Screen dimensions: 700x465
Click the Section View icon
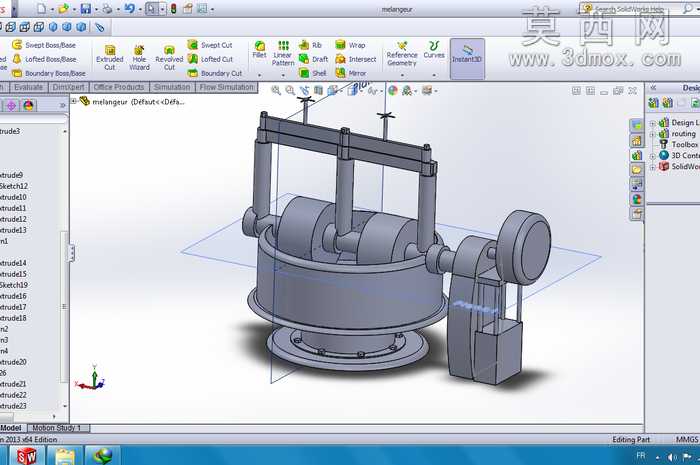coord(318,91)
